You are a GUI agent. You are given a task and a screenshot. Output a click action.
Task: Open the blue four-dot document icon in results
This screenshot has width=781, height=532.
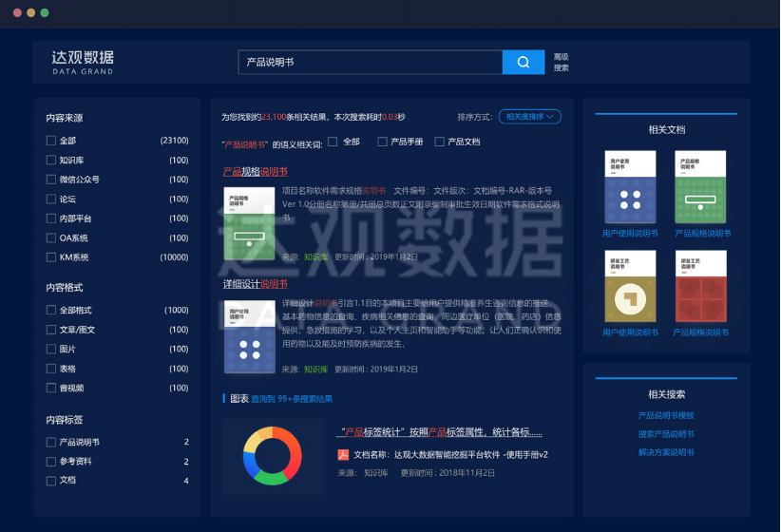point(243,336)
